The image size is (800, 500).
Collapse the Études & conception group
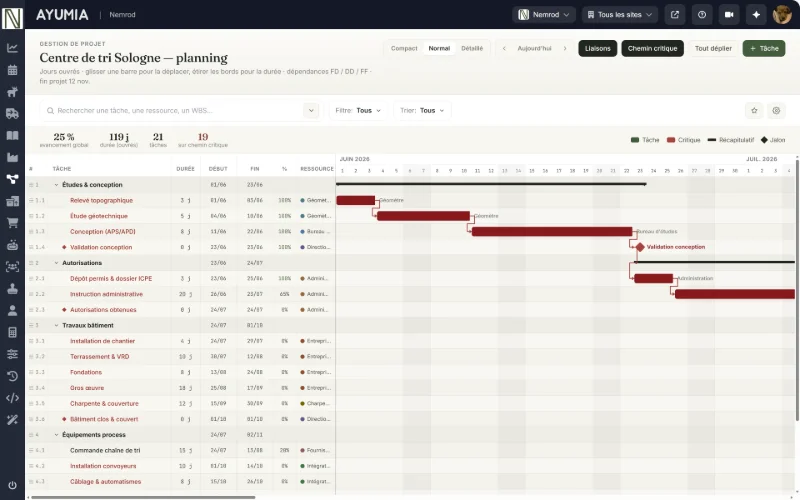coord(57,185)
